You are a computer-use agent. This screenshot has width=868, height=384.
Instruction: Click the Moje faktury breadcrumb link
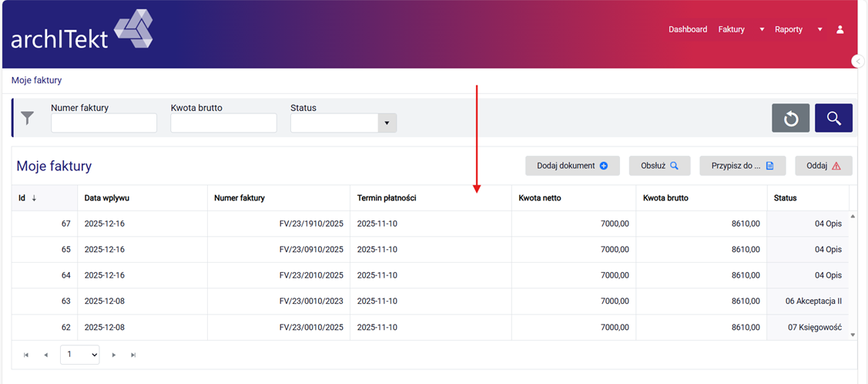36,80
